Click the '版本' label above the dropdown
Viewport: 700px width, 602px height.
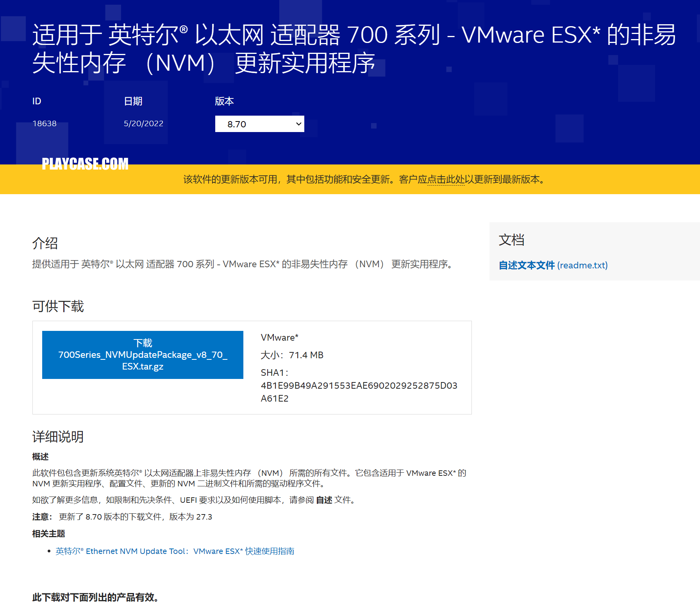[x=224, y=101]
